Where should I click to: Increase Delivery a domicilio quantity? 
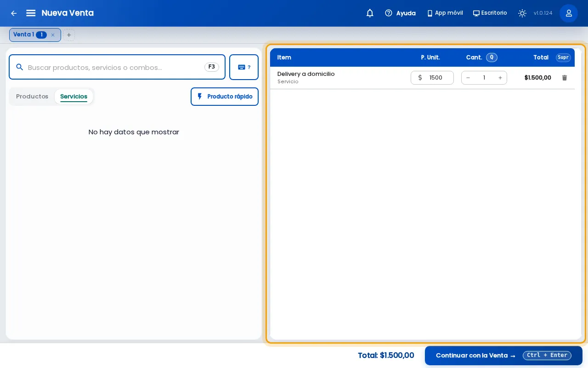click(500, 78)
